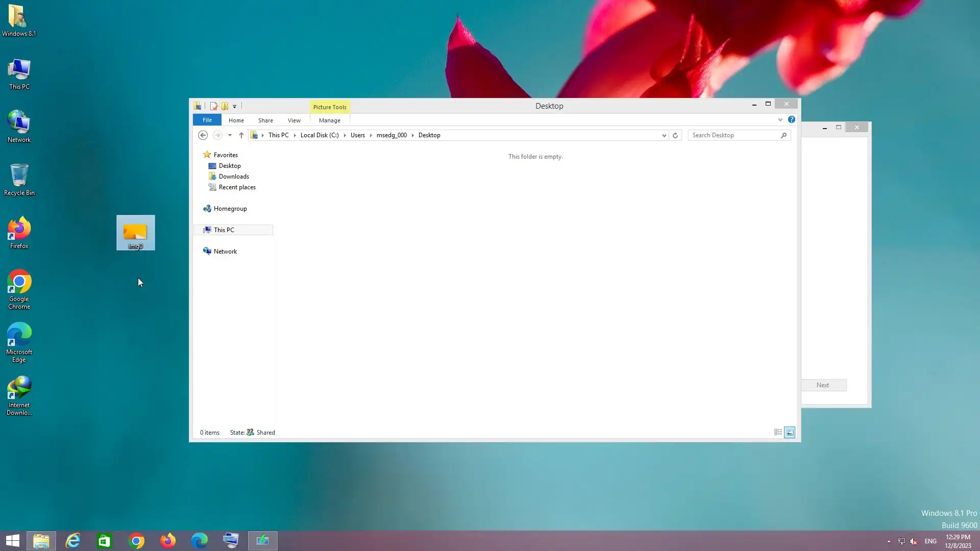Open address bar history dropdown
Viewport: 980px width, 551px height.
(x=664, y=135)
